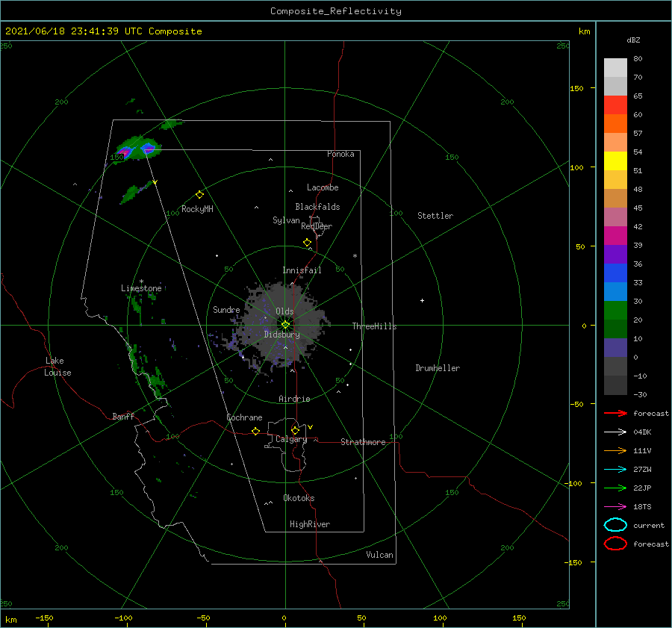Screen dimensions: 672x628
Task: Click the Vulcan city label
Action: click(380, 555)
